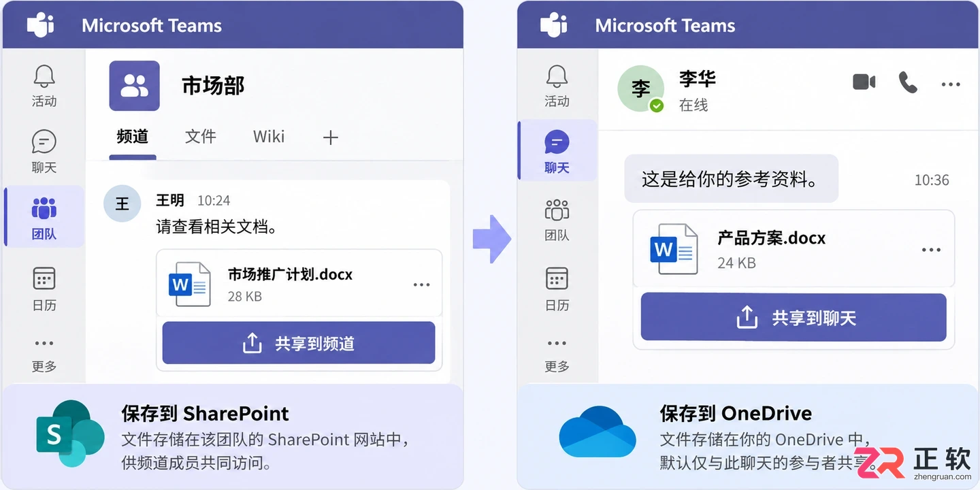
Task: Switch to the 频道 tab
Action: click(x=133, y=137)
